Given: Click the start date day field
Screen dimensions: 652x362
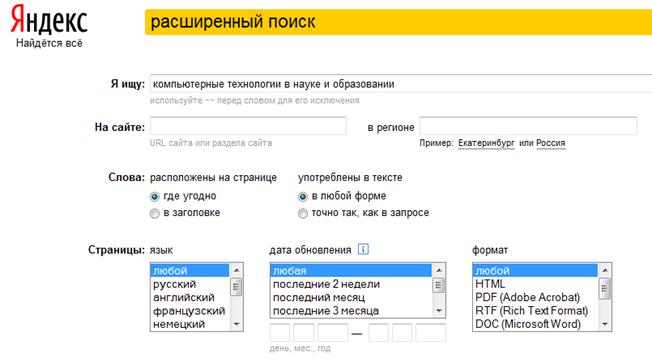Looking at the screenshot, I should (280, 333).
